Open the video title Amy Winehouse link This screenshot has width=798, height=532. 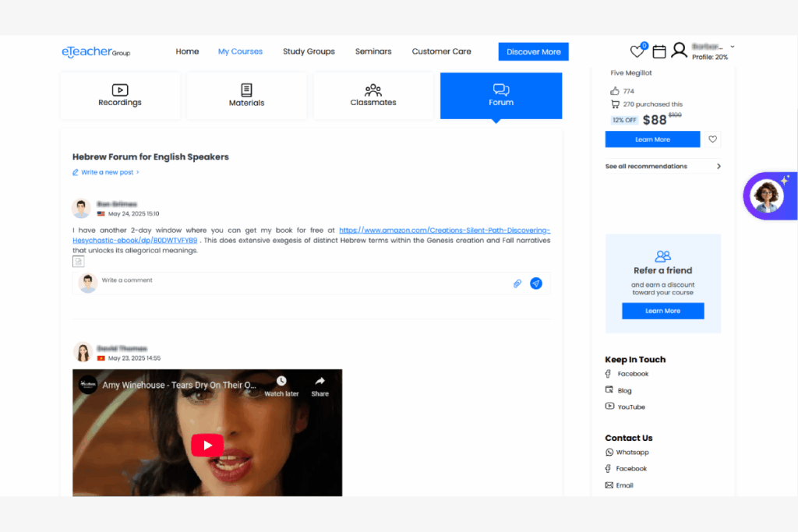179,385
